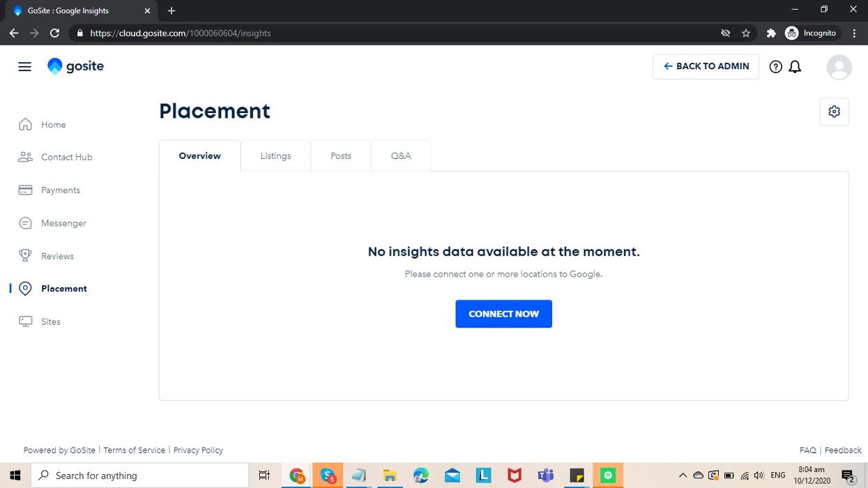Go to Home in sidebar
Viewport: 868px width, 488px height.
(53, 125)
